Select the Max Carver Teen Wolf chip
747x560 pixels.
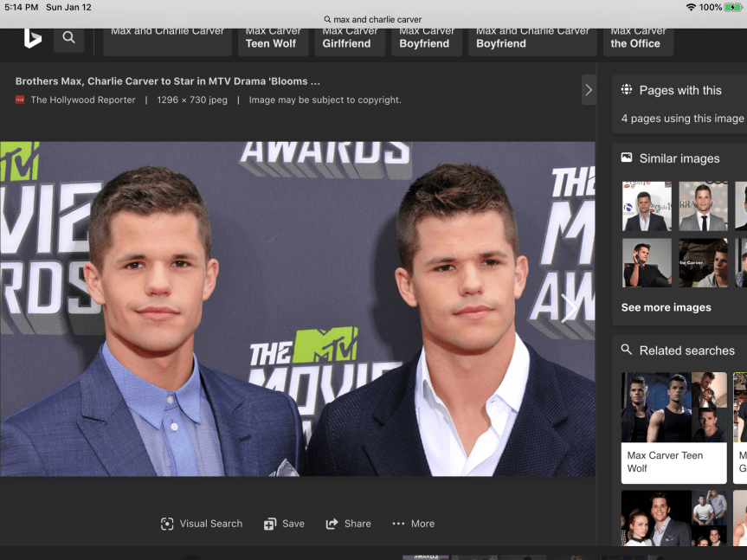coord(271,40)
